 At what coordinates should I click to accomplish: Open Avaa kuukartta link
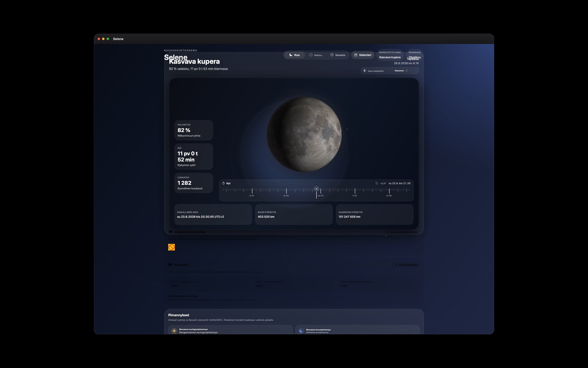click(406, 265)
